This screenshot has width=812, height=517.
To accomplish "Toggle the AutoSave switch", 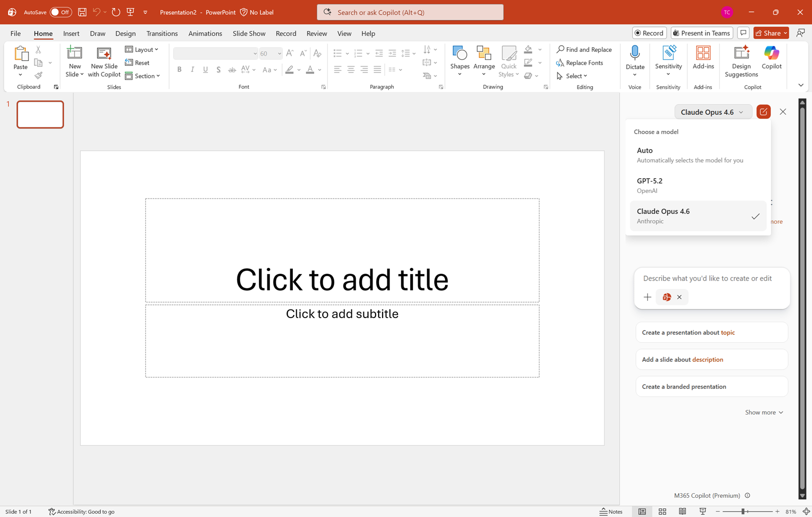I will tap(60, 12).
